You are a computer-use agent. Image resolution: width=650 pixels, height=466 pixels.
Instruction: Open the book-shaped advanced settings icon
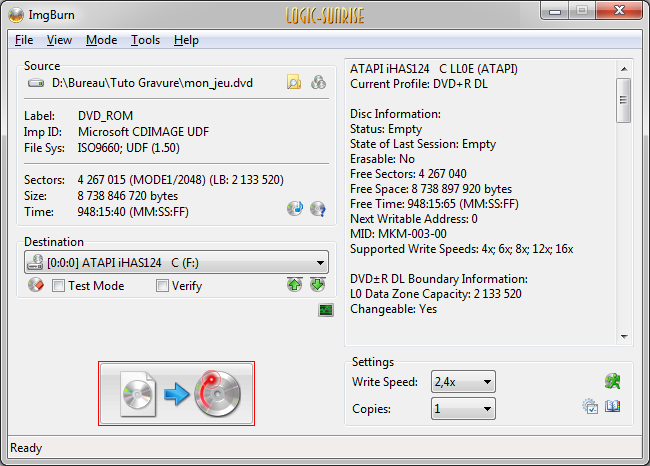[613, 406]
